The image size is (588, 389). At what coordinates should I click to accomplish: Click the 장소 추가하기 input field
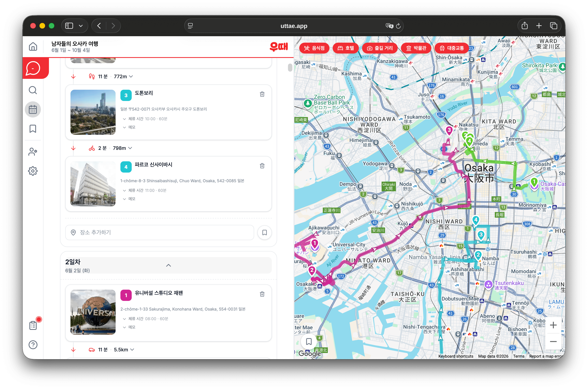click(159, 233)
